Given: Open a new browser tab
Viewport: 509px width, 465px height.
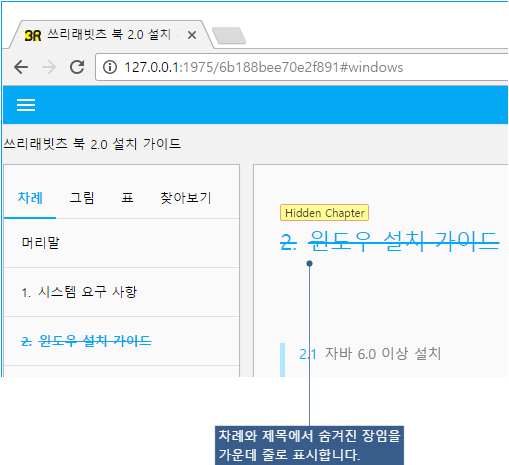Looking at the screenshot, I should [229, 35].
